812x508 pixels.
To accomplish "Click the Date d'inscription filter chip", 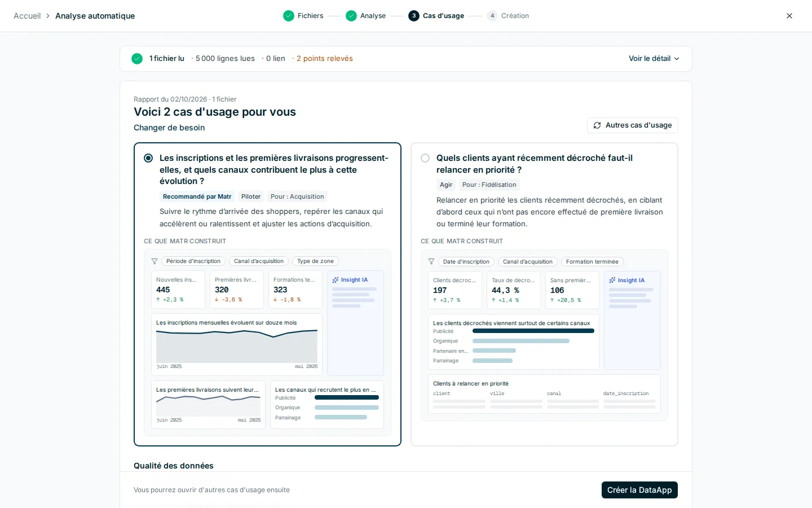I will click(x=466, y=262).
